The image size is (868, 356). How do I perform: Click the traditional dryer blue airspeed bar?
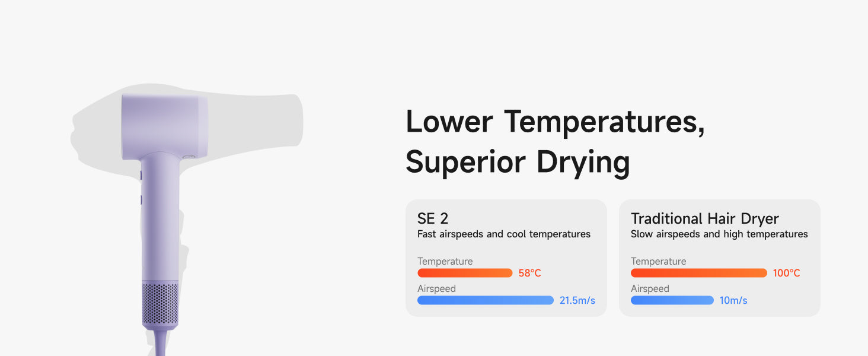[x=672, y=300]
